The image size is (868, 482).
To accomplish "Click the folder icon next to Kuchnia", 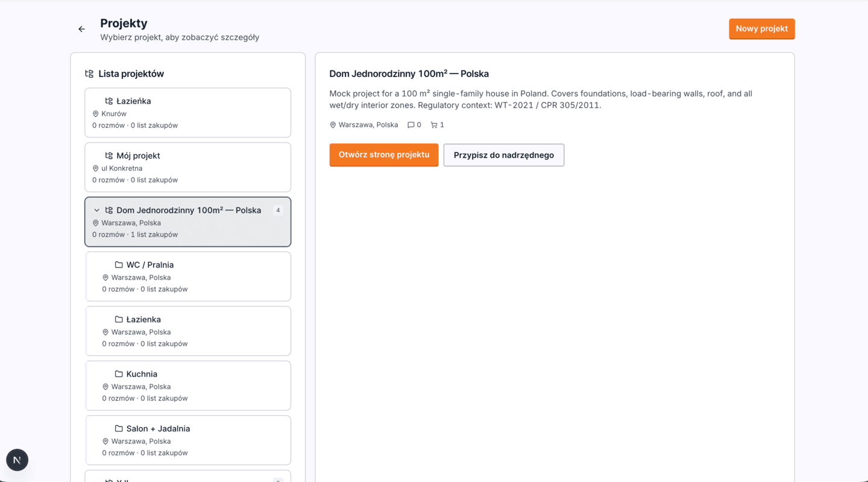I will pyautogui.click(x=119, y=374).
